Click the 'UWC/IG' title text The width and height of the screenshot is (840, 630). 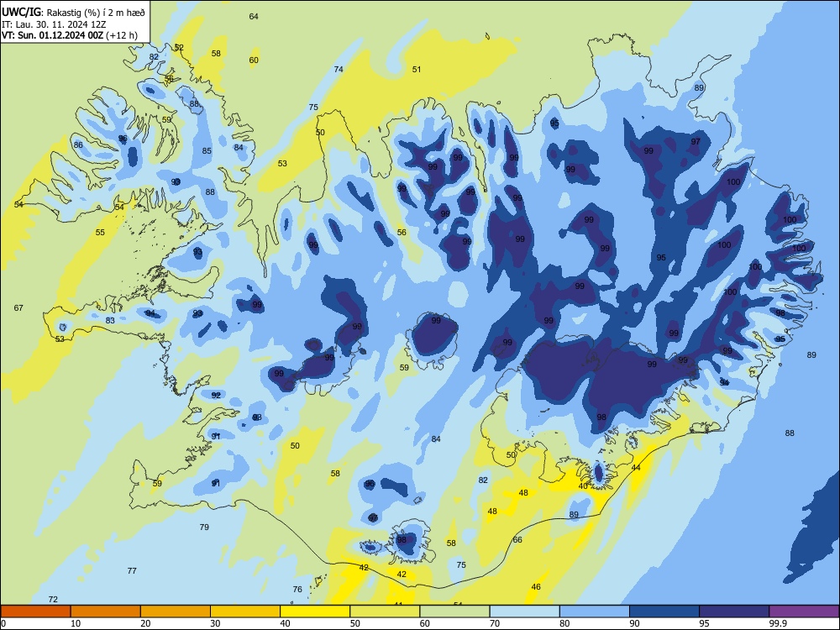click(x=21, y=11)
